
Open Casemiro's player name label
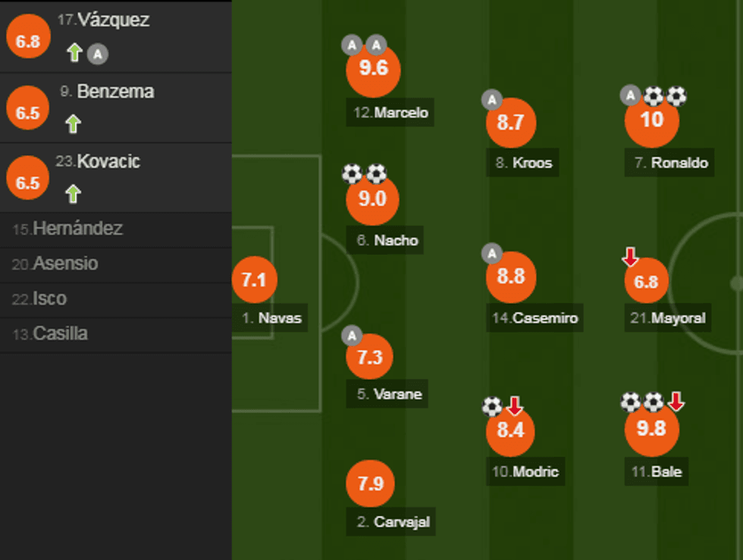535,318
